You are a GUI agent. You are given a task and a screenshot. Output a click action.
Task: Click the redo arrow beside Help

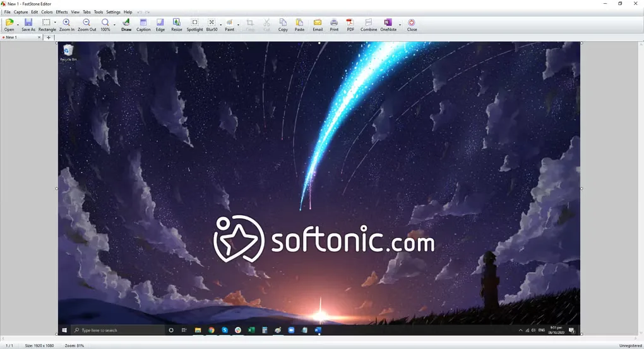[x=147, y=13]
